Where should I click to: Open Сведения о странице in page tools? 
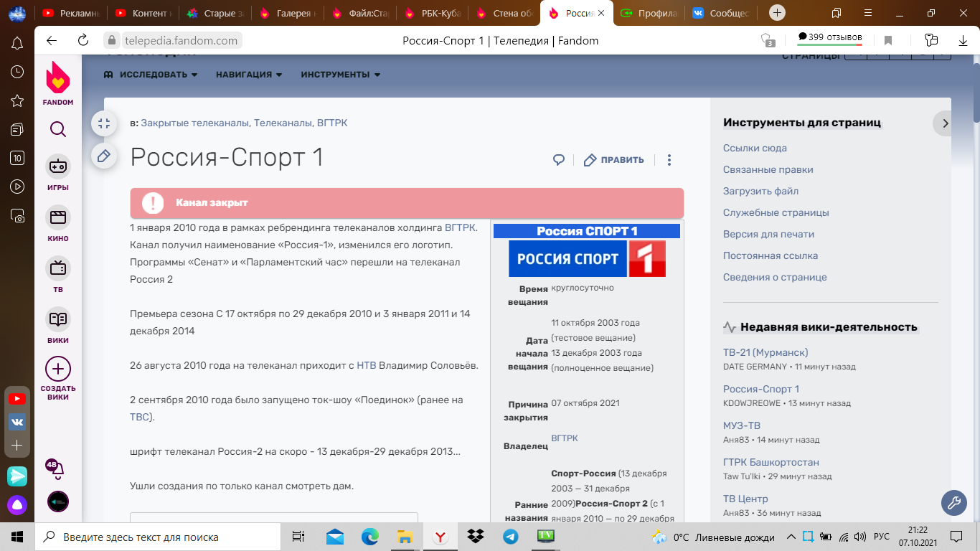coord(775,278)
